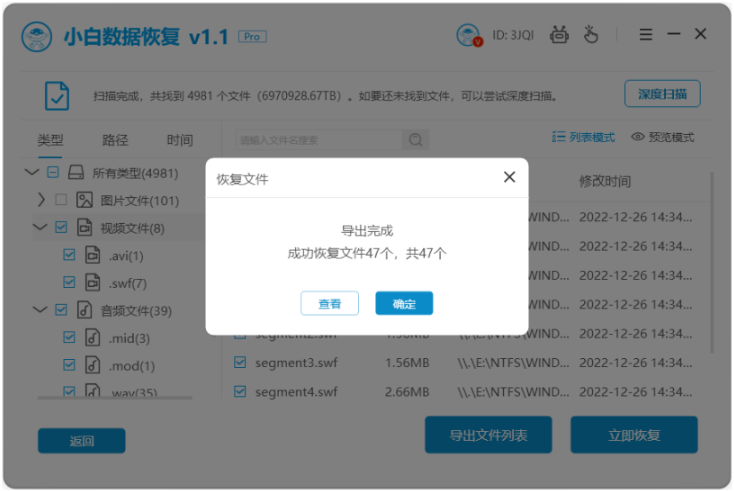Click the file name search input field
This screenshot has height=491, width=734.
(318, 139)
